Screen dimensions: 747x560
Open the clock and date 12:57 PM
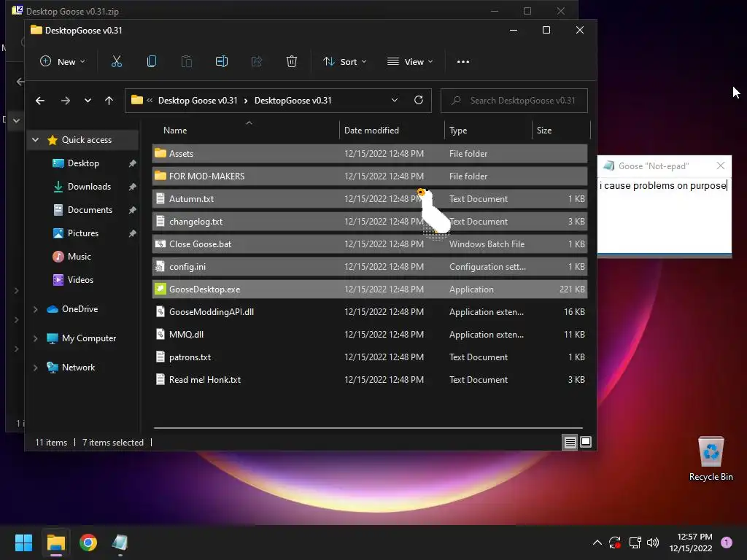click(x=691, y=542)
